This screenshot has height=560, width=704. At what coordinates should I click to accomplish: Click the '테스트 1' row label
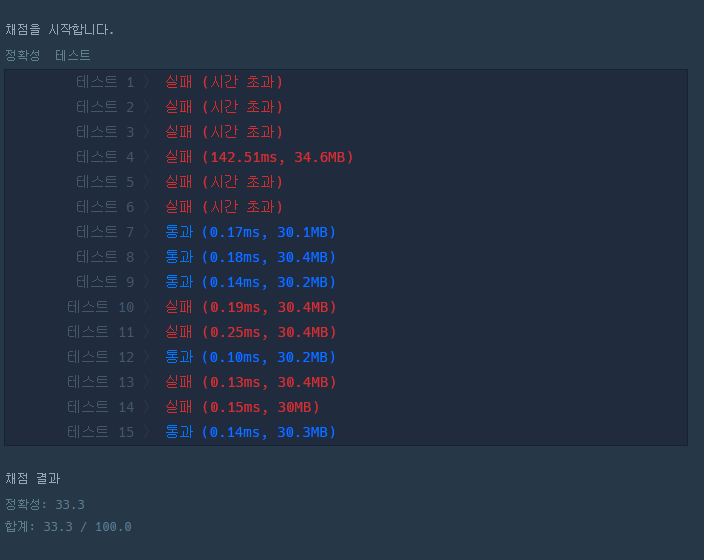pyautogui.click(x=105, y=82)
